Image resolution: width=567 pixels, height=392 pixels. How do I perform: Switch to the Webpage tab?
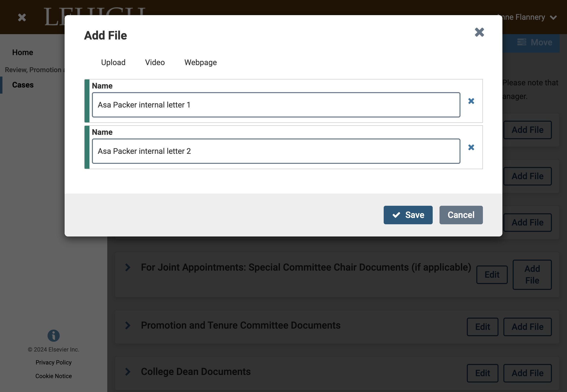pyautogui.click(x=200, y=62)
